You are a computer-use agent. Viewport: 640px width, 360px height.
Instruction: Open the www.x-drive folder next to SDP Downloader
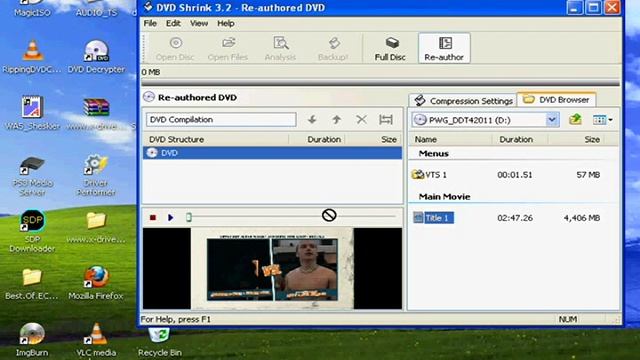click(x=96, y=227)
